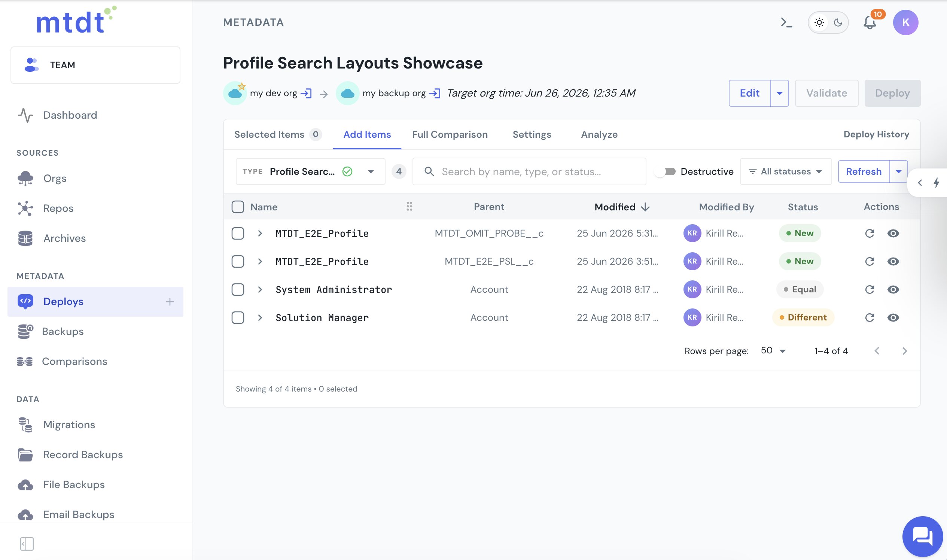
Task: Switch to Settings tab
Action: tap(532, 134)
